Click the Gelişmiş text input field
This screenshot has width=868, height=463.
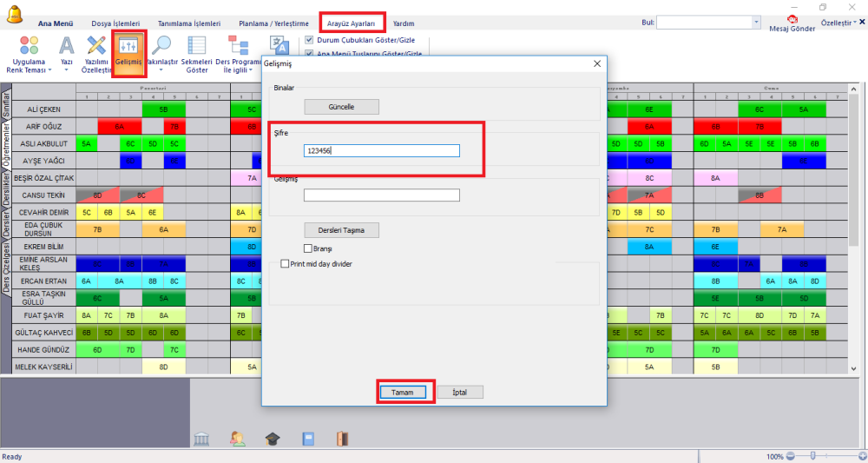(381, 195)
